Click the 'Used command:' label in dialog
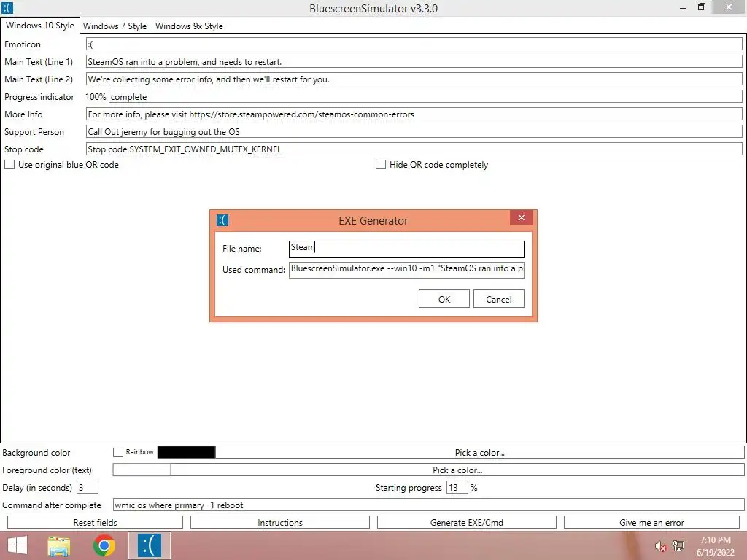This screenshot has height=560, width=747. coord(253,270)
